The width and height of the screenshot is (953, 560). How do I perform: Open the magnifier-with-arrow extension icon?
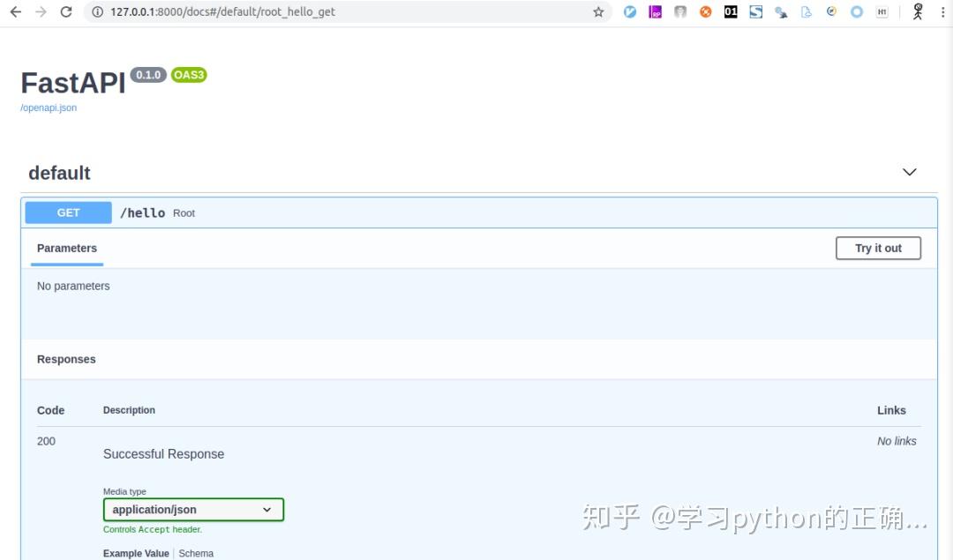[x=781, y=11]
